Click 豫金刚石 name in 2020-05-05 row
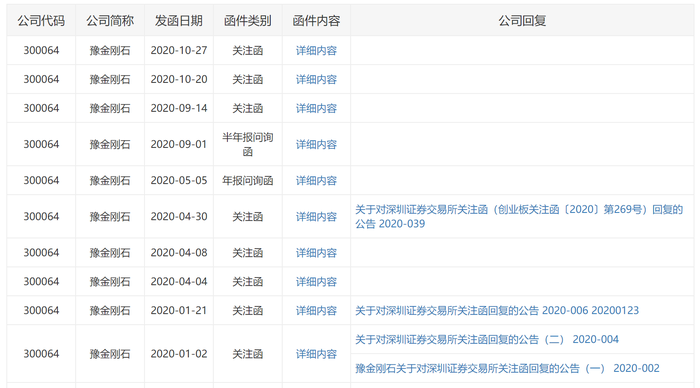Viewport: 700px width, 388px height. tap(110, 181)
